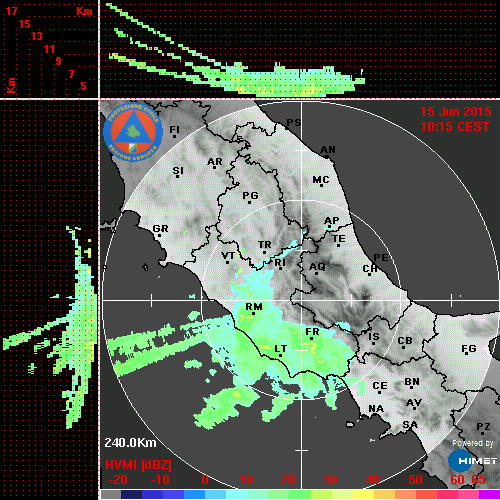Click the 'AV' city label
This screenshot has height=500, width=500.
click(414, 403)
